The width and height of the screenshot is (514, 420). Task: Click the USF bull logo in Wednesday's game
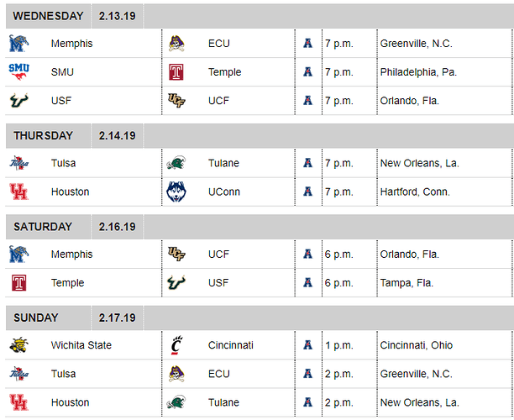tap(18, 100)
